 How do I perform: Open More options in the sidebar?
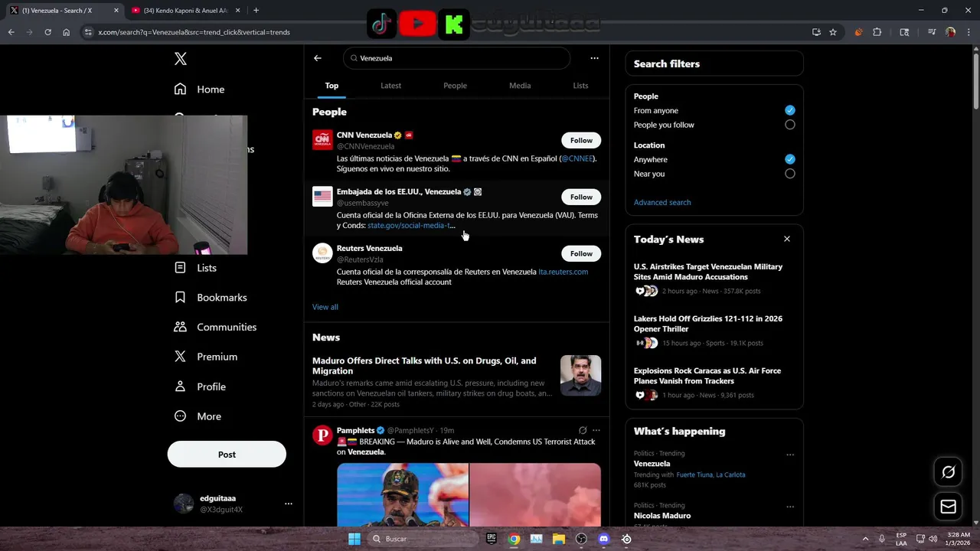[x=198, y=416]
